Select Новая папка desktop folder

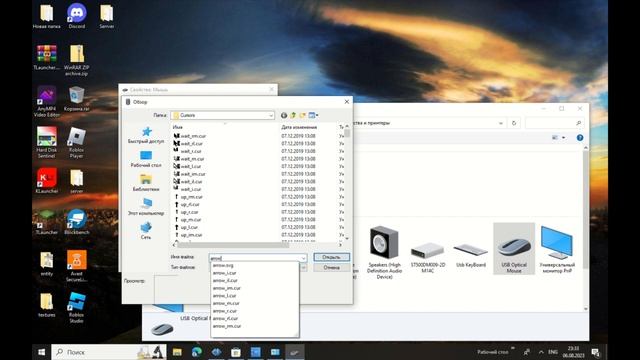point(47,16)
